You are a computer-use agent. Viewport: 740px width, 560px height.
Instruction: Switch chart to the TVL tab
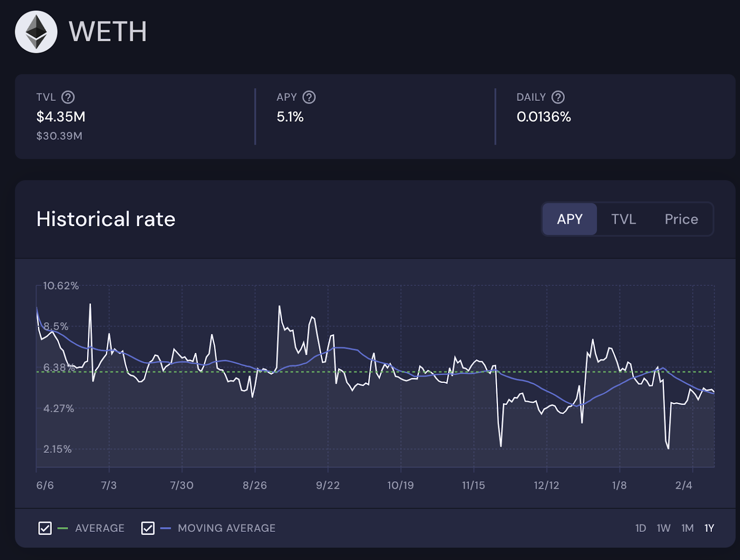coord(623,219)
